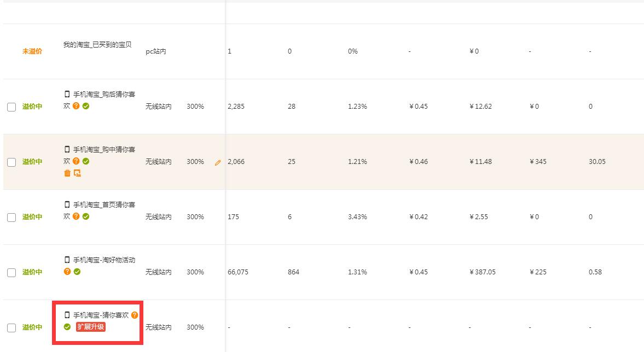The width and height of the screenshot is (644, 352).
Task: Click the green check icon in 购后猜你喜欢 row
Action: [x=86, y=106]
